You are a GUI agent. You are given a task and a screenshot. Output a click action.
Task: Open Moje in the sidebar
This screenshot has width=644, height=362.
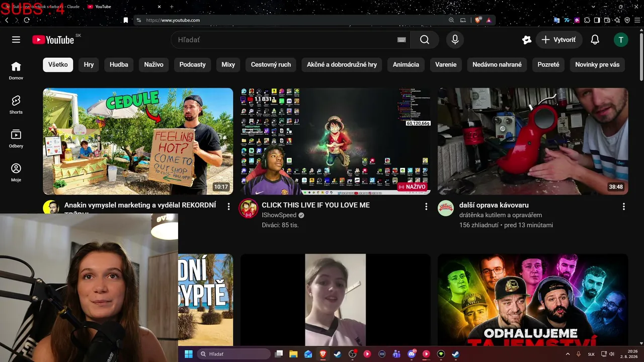point(16,172)
